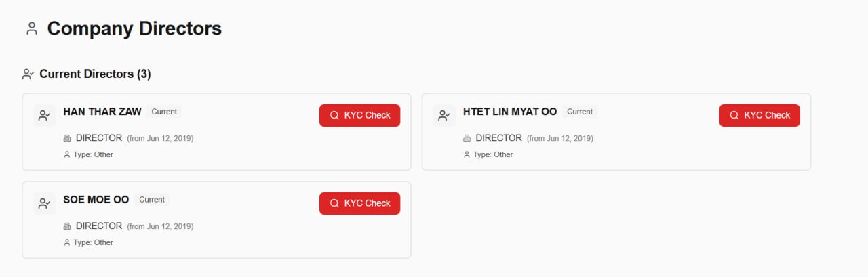The height and width of the screenshot is (277, 868).
Task: Click building icon next to HTET LIN MYAT OO's role
Action: pyautogui.click(x=467, y=138)
